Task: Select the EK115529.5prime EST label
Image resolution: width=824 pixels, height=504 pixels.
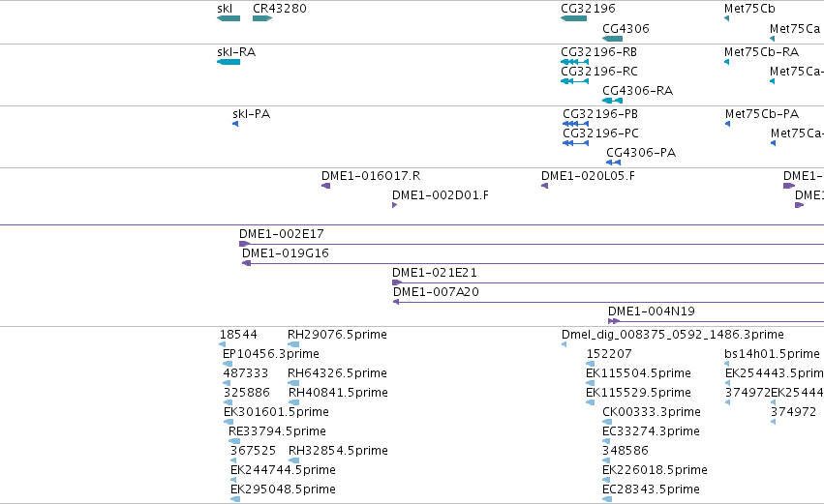Action: tap(638, 393)
